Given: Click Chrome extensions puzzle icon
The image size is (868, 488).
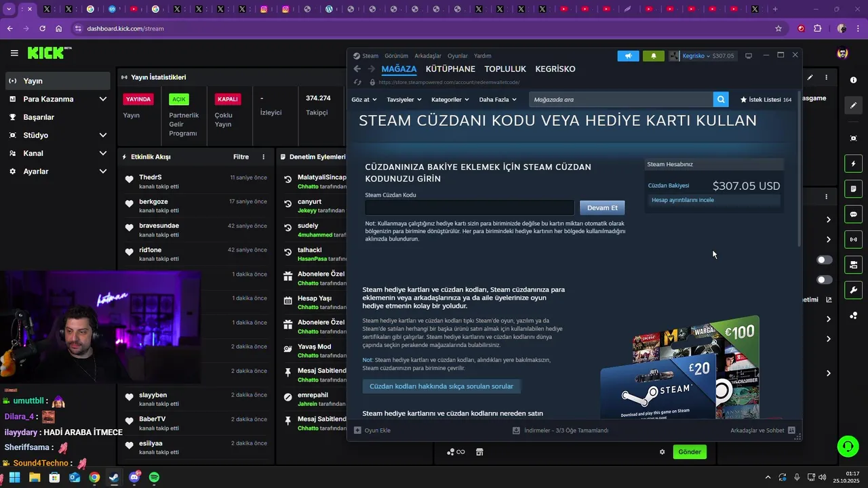Looking at the screenshot, I should tap(817, 28).
